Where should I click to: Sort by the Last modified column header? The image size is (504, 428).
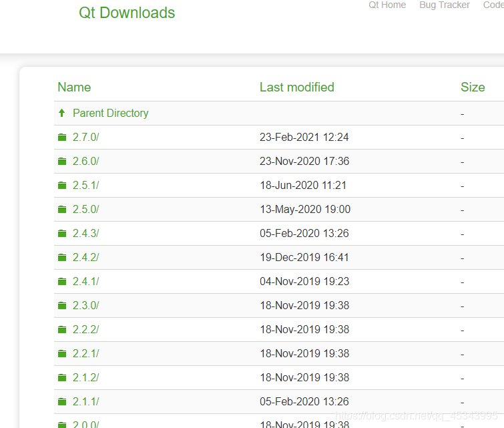pos(297,87)
